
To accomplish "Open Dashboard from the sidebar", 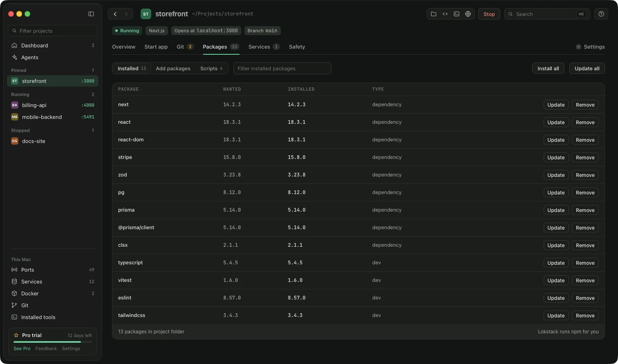I will [x=53, y=45].
